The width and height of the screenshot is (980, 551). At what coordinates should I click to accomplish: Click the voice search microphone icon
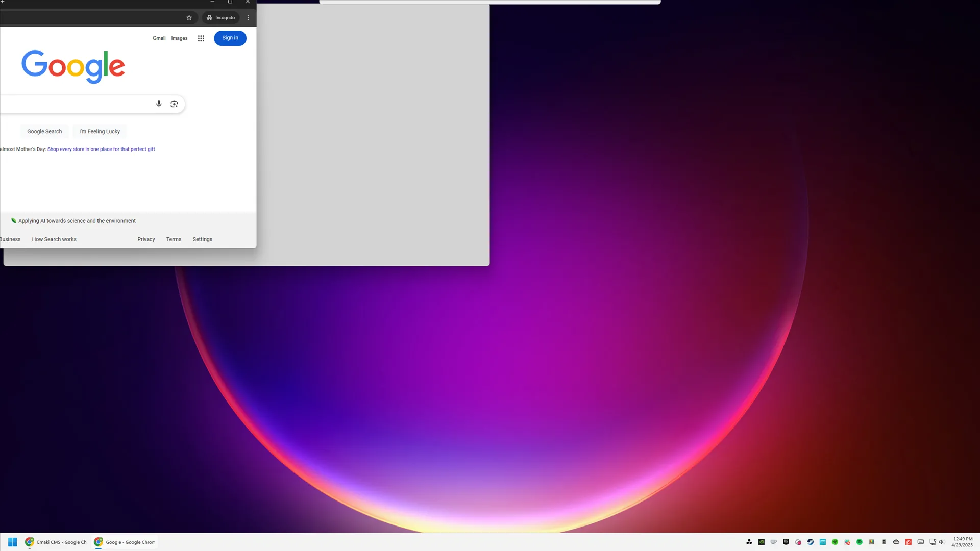[x=159, y=104]
